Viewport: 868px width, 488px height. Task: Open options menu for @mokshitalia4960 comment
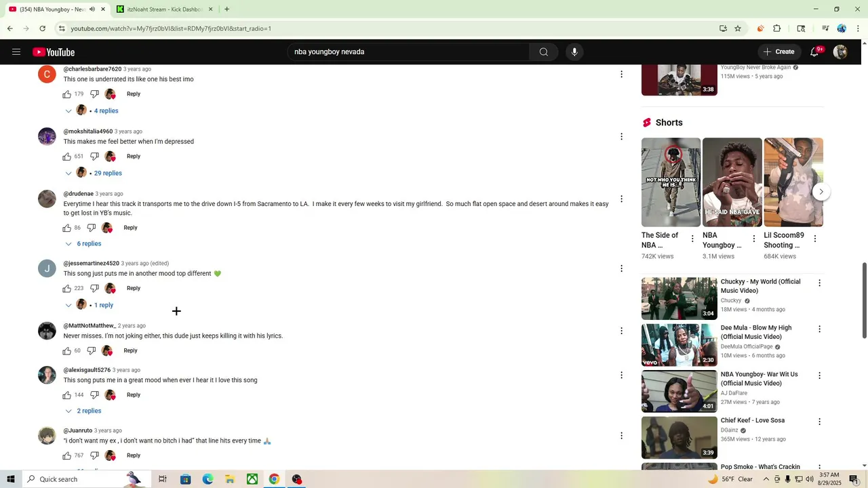pos(621,137)
